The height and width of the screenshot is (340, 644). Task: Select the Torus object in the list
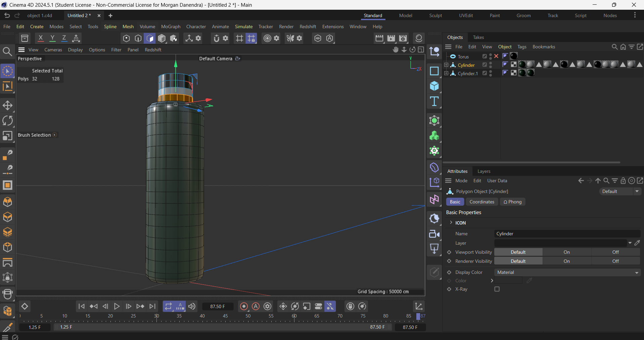tap(463, 57)
